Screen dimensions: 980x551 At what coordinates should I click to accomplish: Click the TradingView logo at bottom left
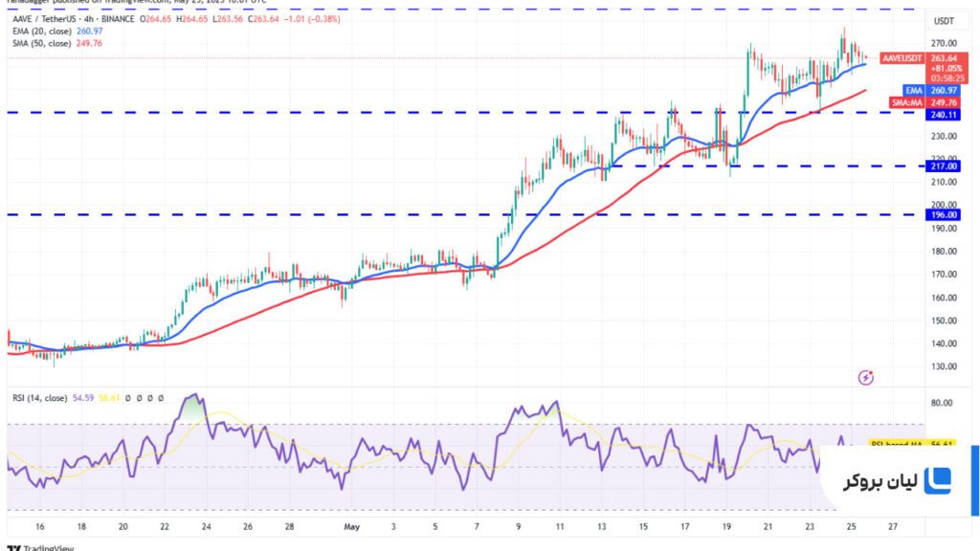point(41,548)
